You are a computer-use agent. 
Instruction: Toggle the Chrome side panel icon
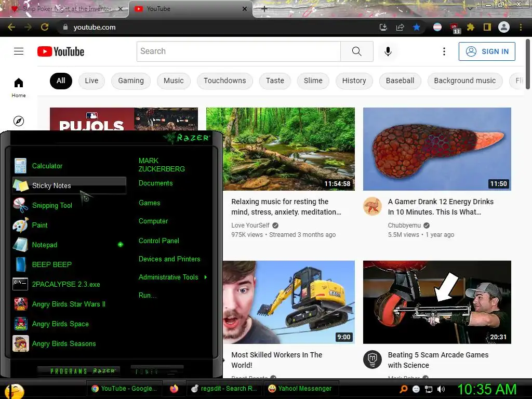(487, 27)
